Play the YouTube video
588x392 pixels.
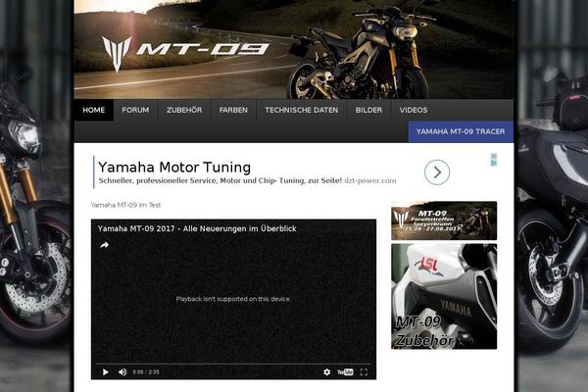pos(106,372)
